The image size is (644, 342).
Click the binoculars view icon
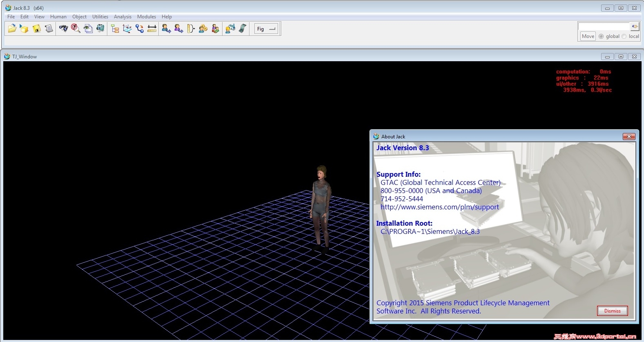(x=63, y=29)
